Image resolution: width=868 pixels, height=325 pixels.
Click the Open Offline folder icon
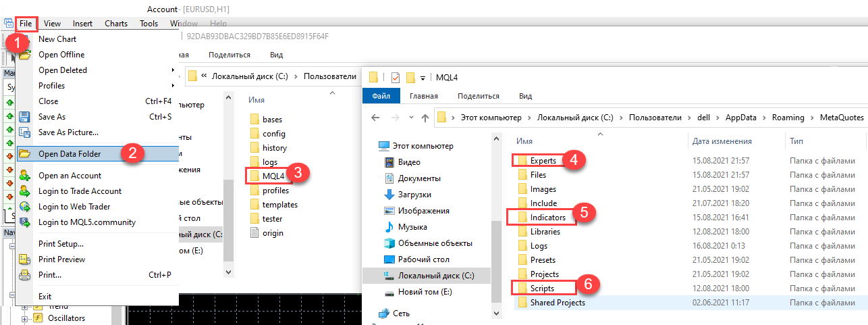(25, 55)
